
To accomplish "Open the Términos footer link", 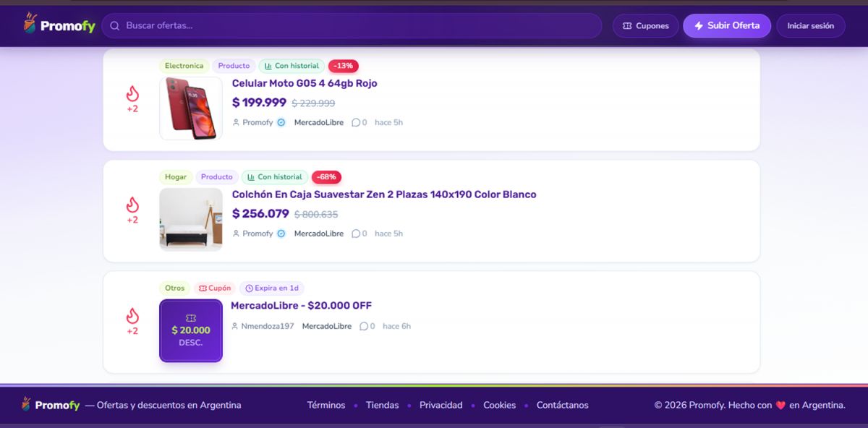I will click(x=326, y=406).
